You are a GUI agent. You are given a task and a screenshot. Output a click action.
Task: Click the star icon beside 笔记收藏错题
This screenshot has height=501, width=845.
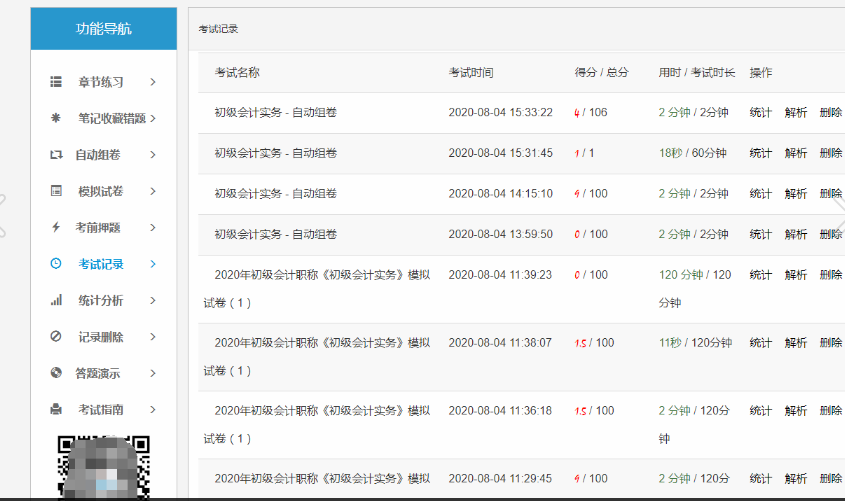pyautogui.click(x=56, y=118)
